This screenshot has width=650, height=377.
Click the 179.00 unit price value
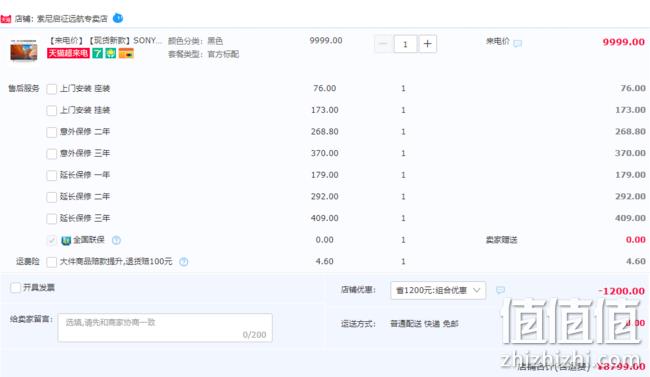click(325, 175)
